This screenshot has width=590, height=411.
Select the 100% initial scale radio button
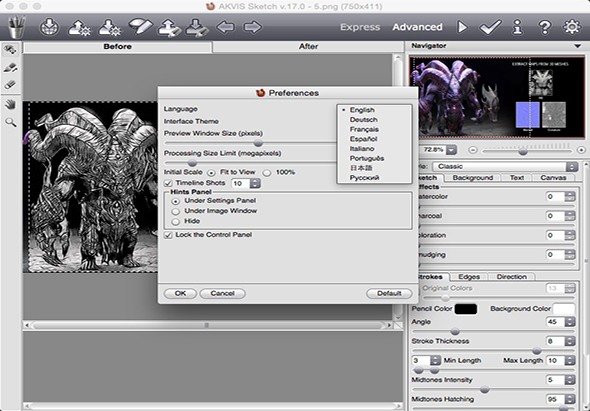[267, 173]
